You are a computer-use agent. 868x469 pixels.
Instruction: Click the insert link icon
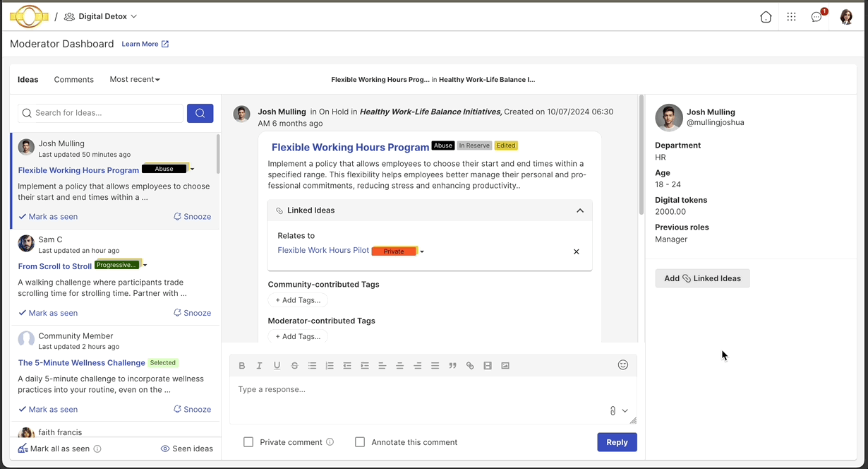pyautogui.click(x=470, y=365)
